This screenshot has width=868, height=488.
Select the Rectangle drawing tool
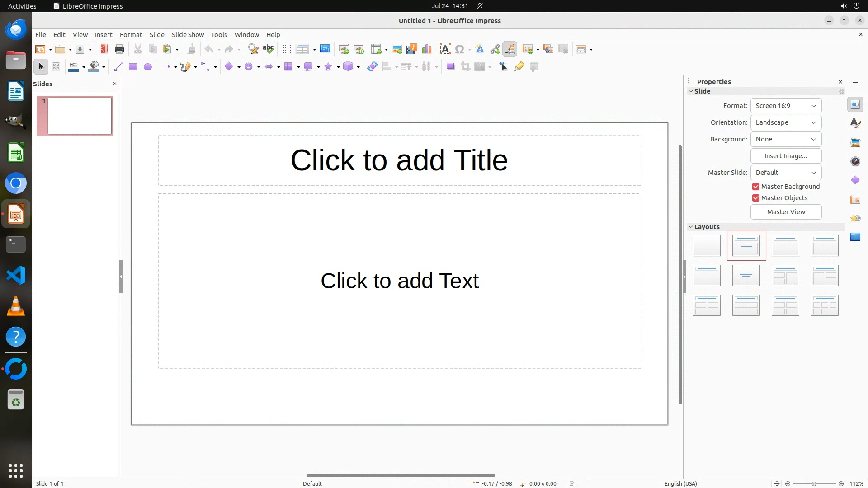click(x=133, y=67)
